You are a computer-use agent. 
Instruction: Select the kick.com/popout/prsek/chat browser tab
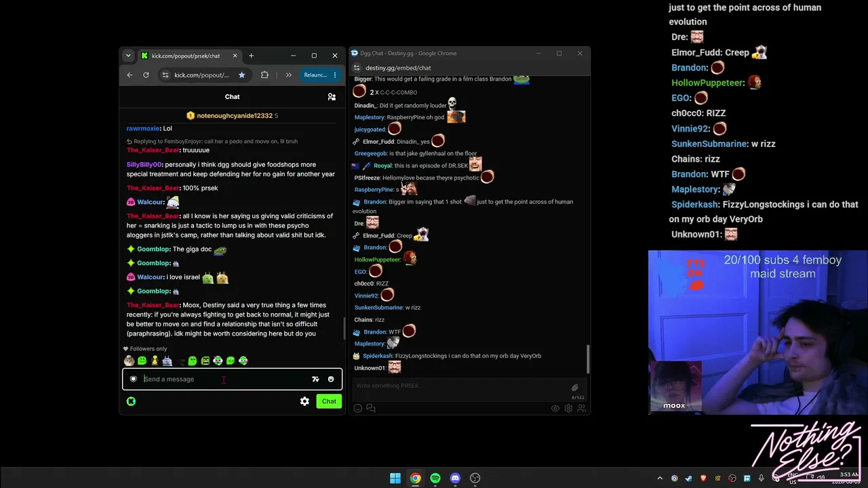pos(189,56)
